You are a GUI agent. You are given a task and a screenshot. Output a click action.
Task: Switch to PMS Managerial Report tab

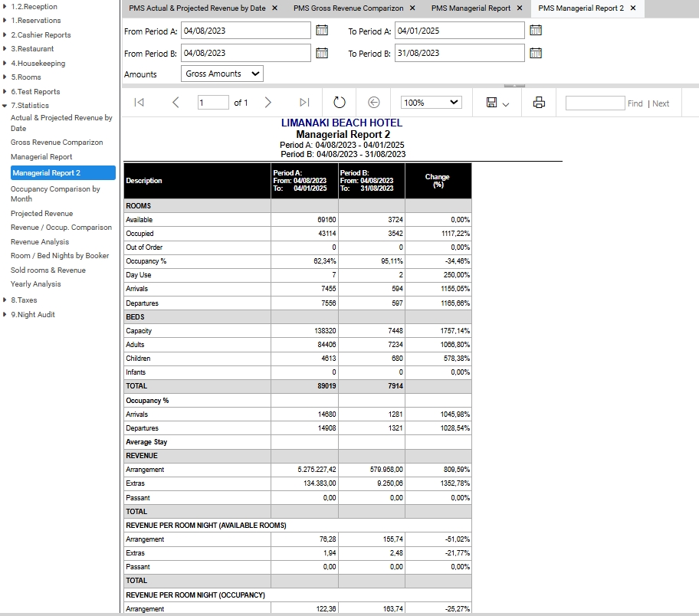point(471,8)
